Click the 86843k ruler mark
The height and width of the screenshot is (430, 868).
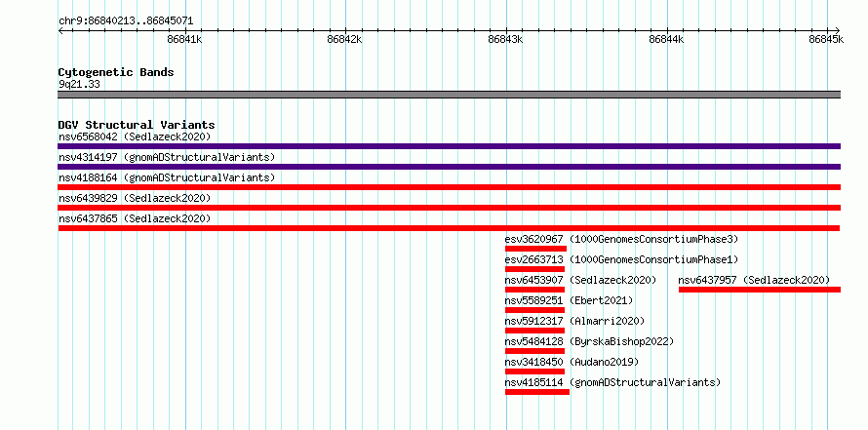[505, 39]
